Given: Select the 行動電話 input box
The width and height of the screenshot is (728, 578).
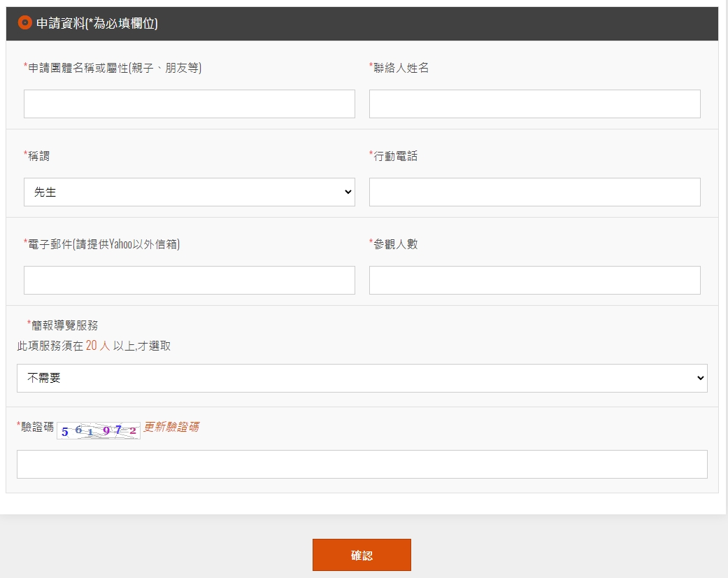Looking at the screenshot, I should click(x=534, y=192).
